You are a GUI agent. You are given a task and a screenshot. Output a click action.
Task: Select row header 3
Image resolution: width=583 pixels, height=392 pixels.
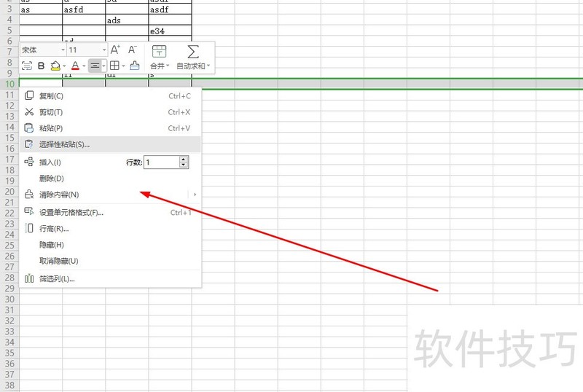tap(9, 9)
